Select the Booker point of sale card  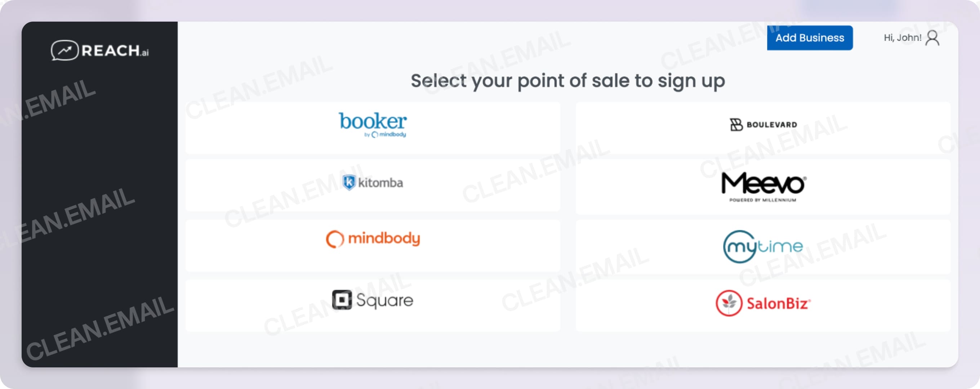point(373,127)
